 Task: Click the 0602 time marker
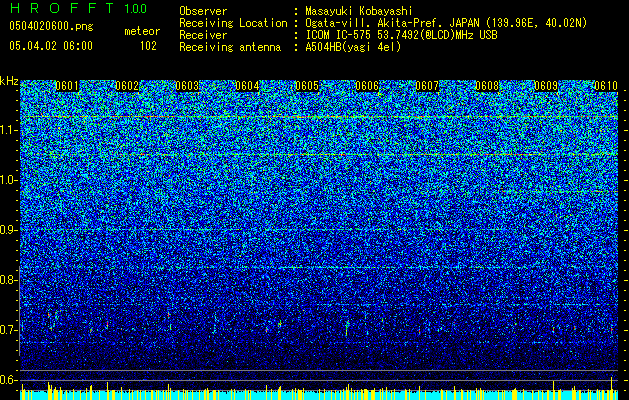[x=127, y=86]
